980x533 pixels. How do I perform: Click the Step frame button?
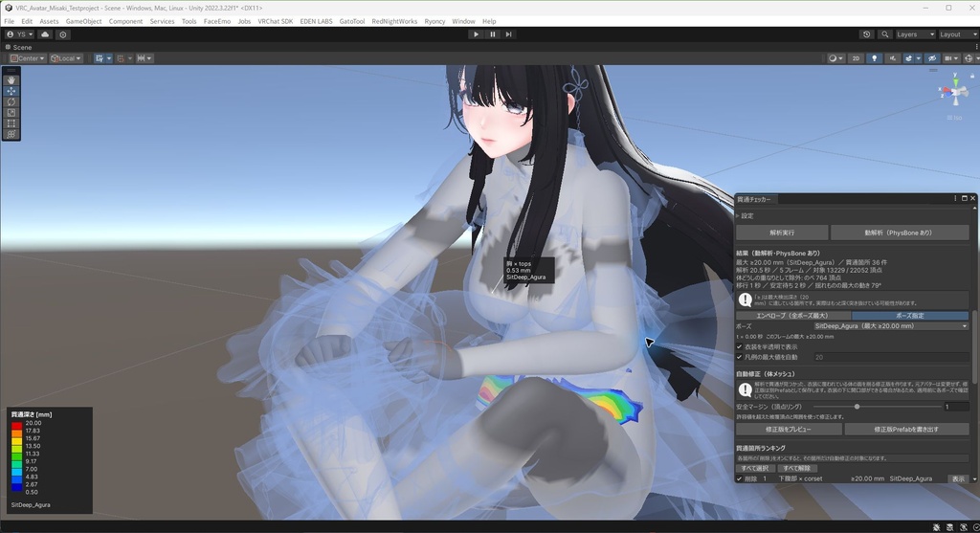point(508,34)
